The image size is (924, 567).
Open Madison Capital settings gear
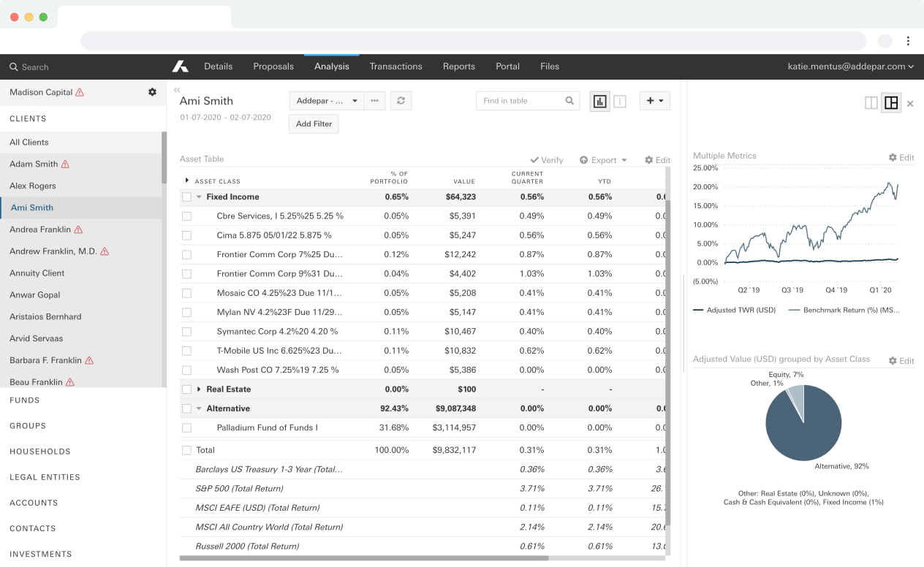tap(152, 92)
